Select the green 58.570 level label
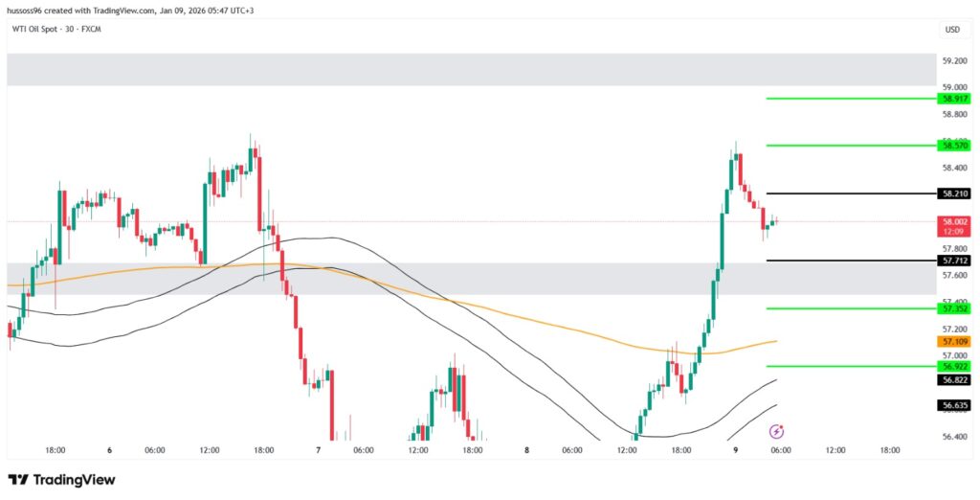Image resolution: width=980 pixels, height=500 pixels. point(954,146)
